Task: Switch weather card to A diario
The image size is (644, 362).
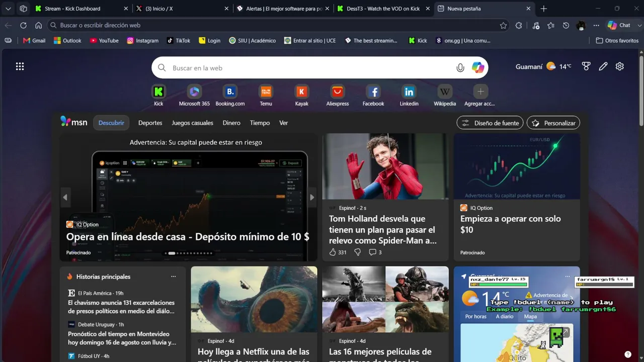Action: [x=505, y=317]
